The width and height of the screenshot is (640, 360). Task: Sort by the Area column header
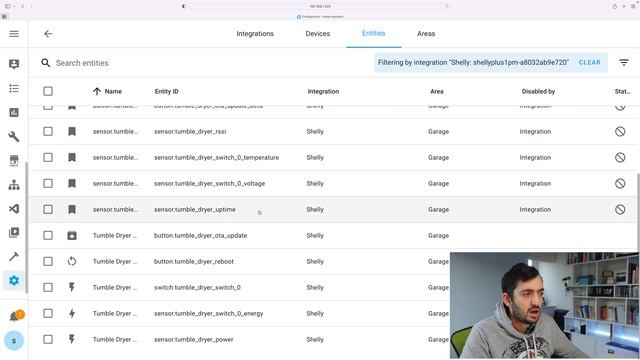tap(437, 91)
